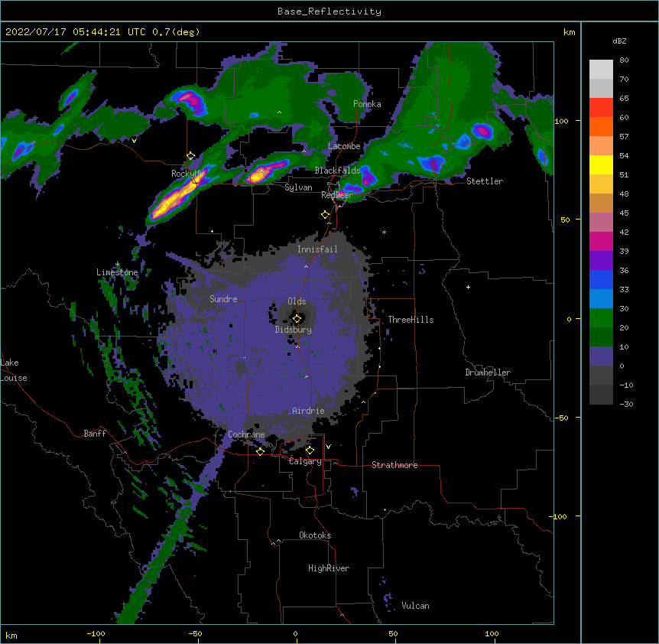Image resolution: width=659 pixels, height=644 pixels.
Task: Click the purple 36-39 dBZ legend swatch
Action: [x=601, y=261]
